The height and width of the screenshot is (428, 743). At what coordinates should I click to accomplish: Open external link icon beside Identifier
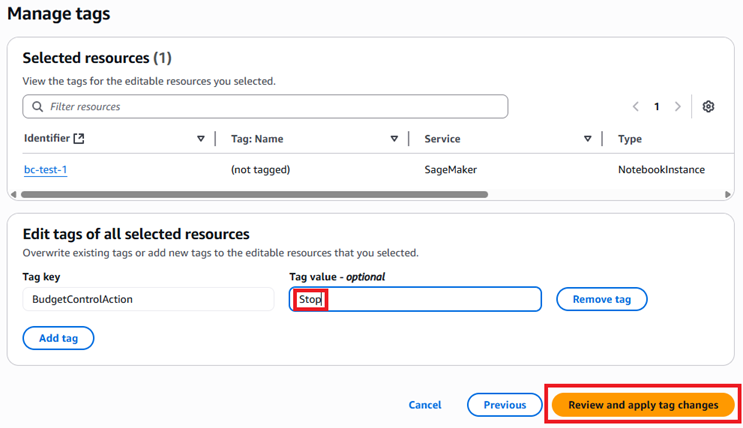[x=79, y=138]
